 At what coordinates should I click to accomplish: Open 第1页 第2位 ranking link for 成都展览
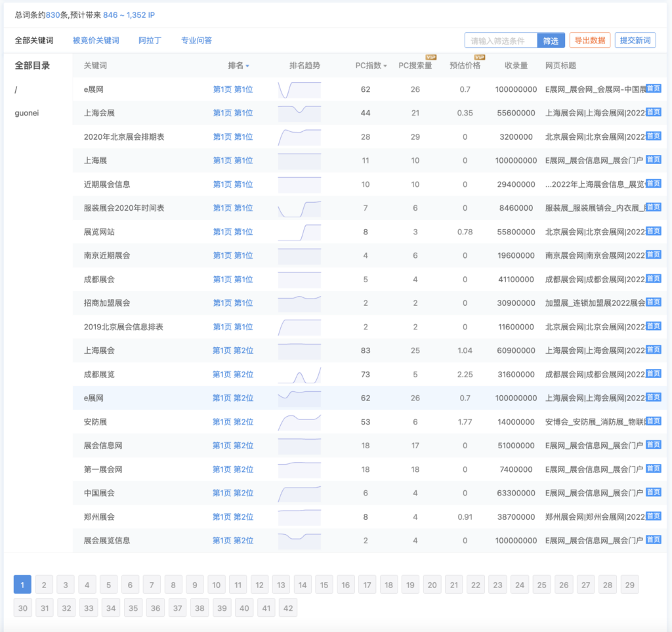[233, 375]
